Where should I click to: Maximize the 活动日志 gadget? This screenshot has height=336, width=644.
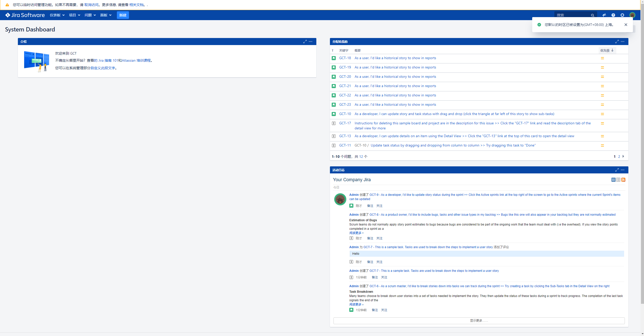point(617,170)
